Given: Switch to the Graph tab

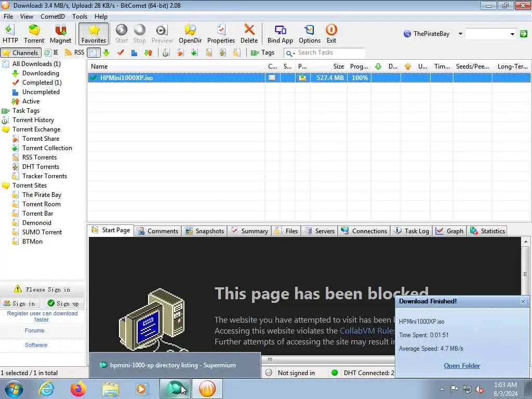Looking at the screenshot, I should click(449, 231).
